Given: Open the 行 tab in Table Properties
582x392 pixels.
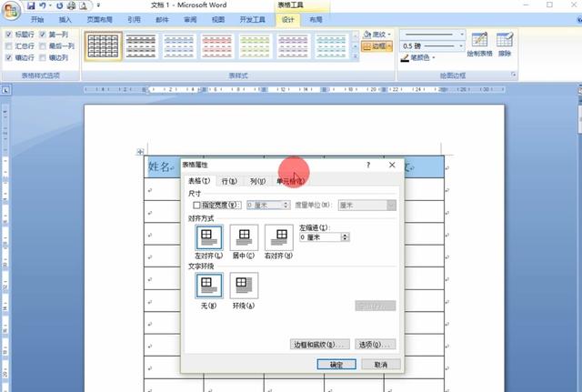Looking at the screenshot, I should (x=229, y=181).
